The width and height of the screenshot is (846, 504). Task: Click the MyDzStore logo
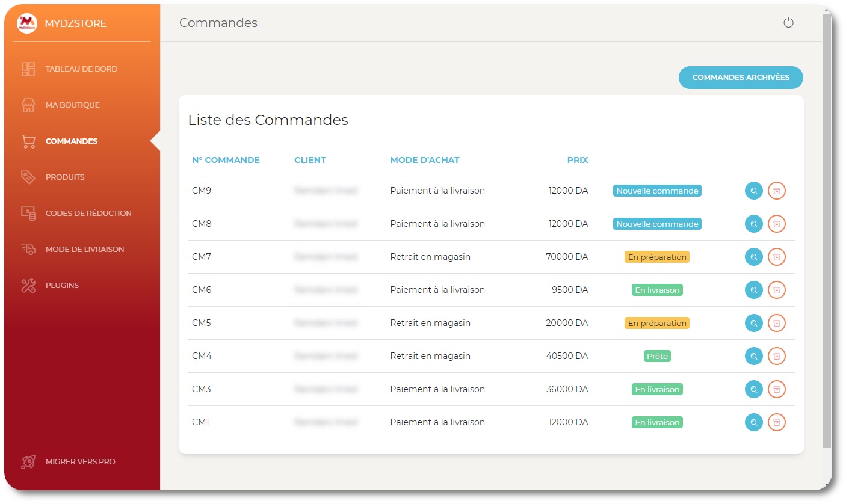[x=27, y=23]
